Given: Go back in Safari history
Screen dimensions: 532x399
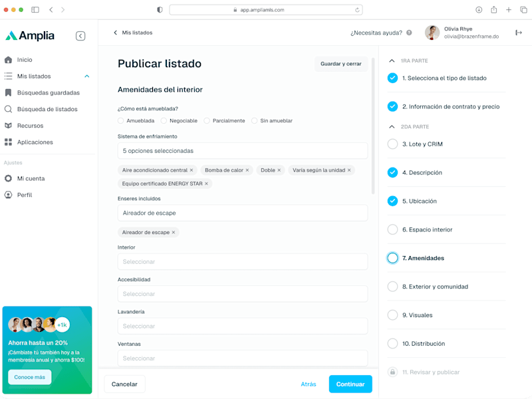Looking at the screenshot, I should tap(51, 10).
